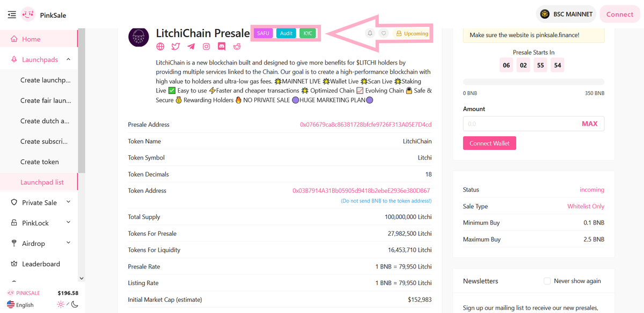This screenshot has height=313, width=644.
Task: Open the LitchiChain Instagram icon
Action: 206,47
